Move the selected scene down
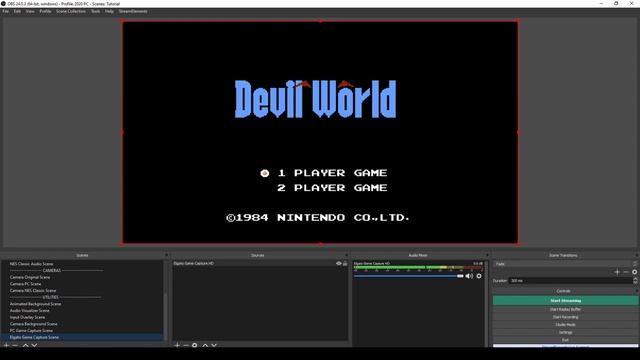Image resolution: width=640 pixels, height=360 pixels. (x=35, y=345)
